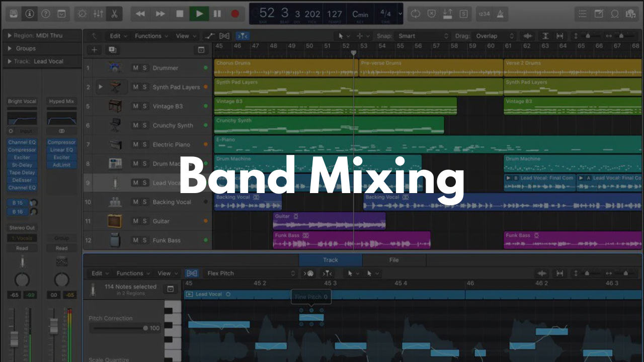Open the Note Pads icon
This screenshot has height=362, width=644.
click(599, 14)
